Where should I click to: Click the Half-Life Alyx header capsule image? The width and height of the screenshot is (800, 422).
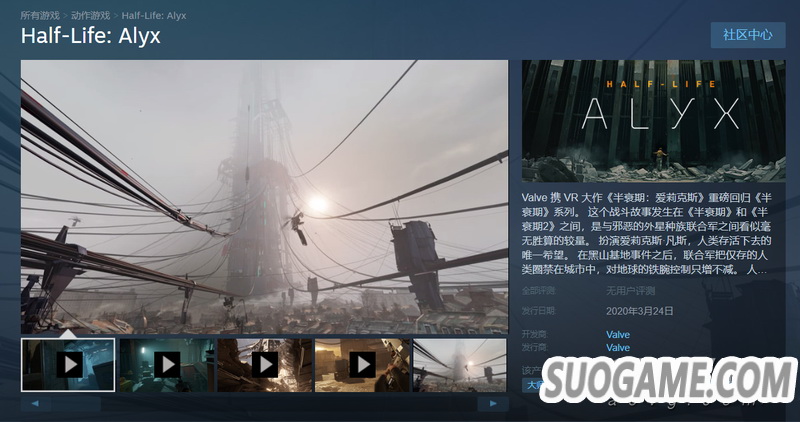tap(654, 121)
